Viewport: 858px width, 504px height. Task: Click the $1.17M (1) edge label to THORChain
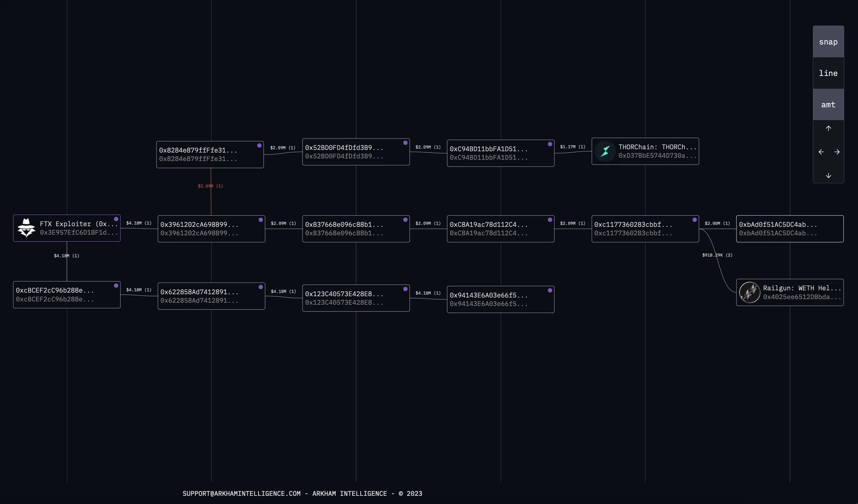coord(572,147)
